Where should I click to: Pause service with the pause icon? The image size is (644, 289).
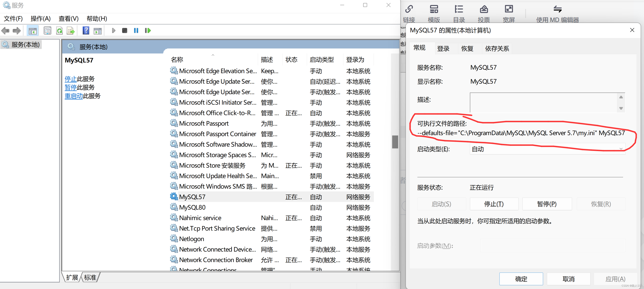[x=136, y=31]
